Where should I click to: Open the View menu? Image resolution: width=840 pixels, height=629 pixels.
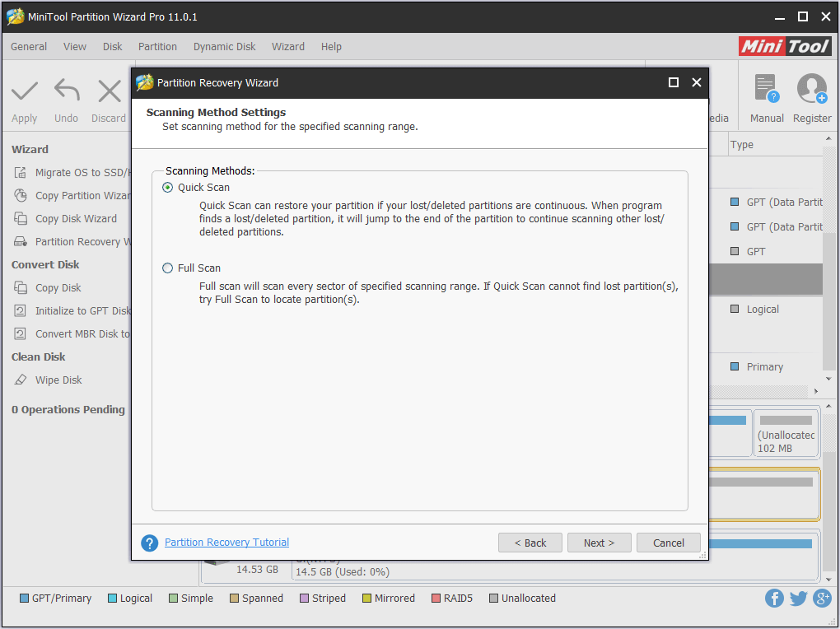click(74, 47)
